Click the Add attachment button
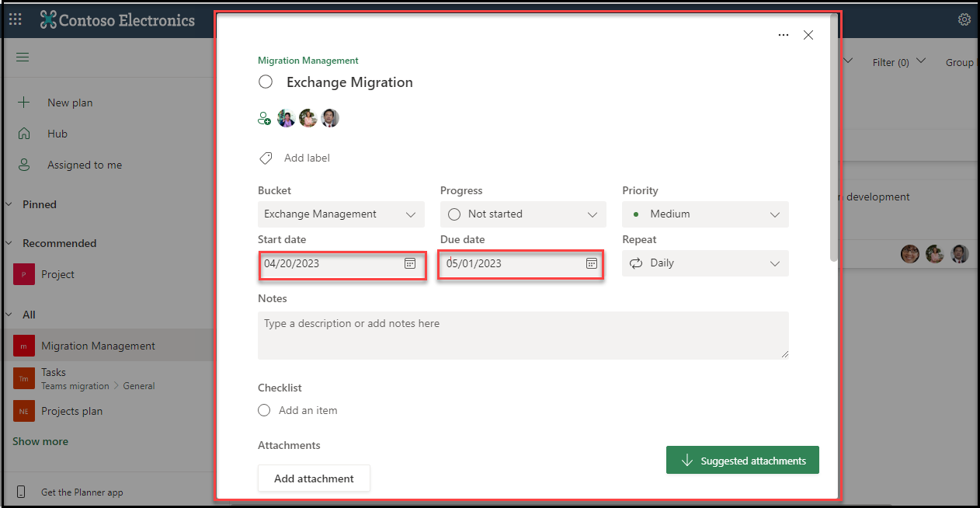 coord(314,478)
